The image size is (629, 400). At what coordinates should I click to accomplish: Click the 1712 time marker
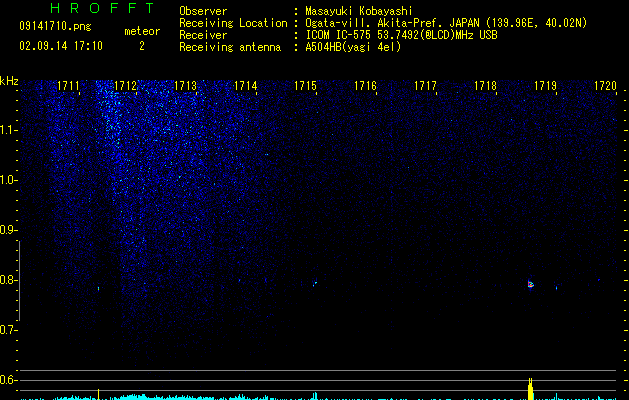[126, 86]
